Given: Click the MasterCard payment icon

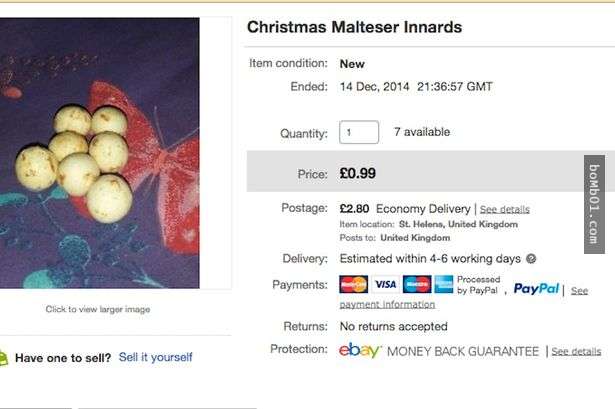Looking at the screenshot, I should (354, 285).
